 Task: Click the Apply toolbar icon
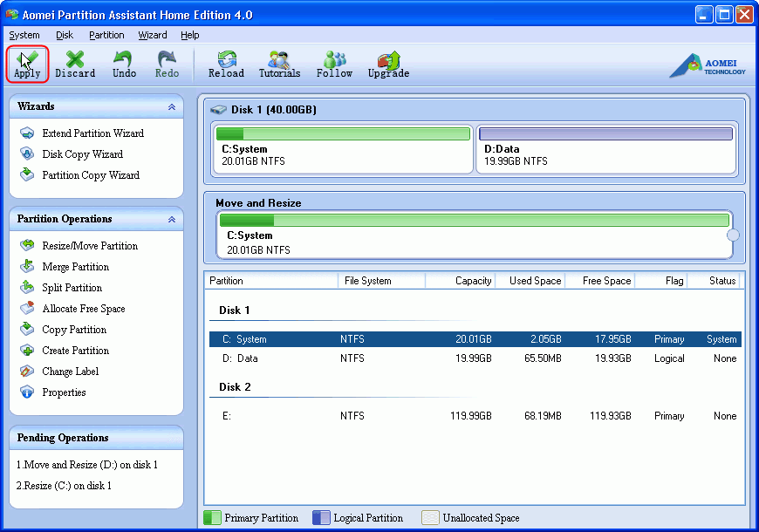[x=27, y=64]
